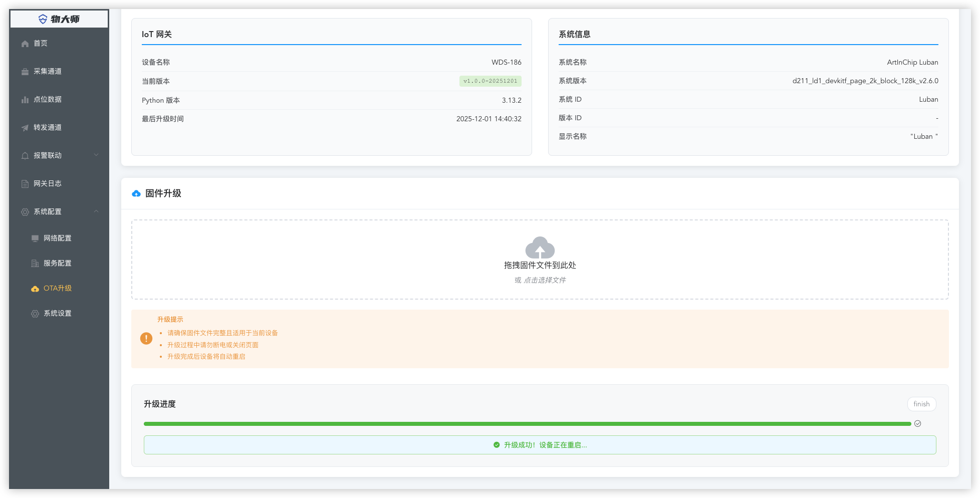Open the 服务配置 menu item
980x498 pixels.
[57, 264]
